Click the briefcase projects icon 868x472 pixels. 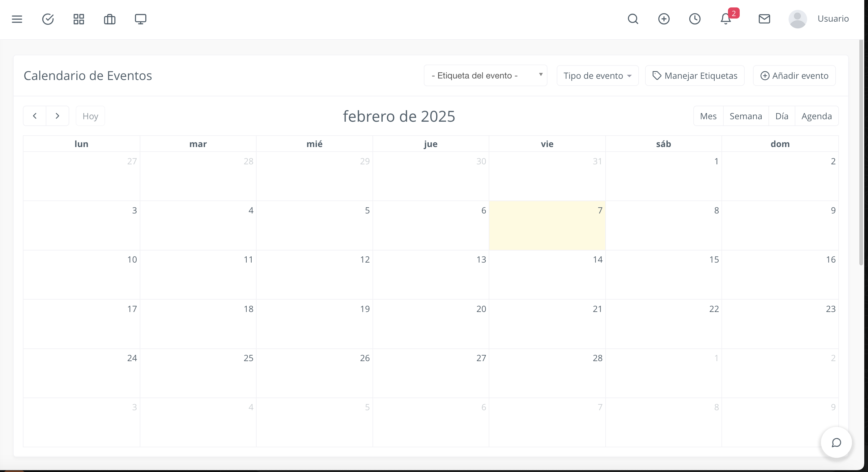109,19
